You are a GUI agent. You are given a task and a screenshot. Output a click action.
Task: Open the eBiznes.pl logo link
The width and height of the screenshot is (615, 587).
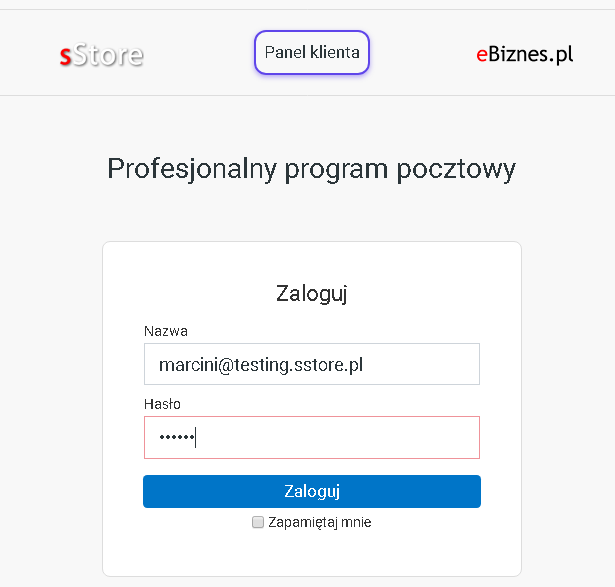point(524,54)
